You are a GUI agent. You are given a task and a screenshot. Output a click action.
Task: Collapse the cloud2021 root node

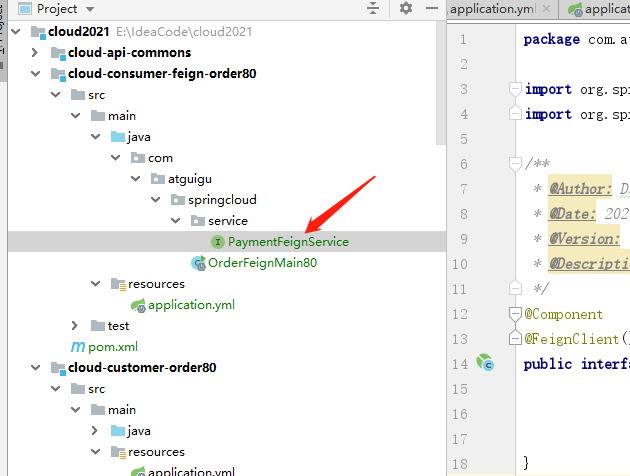pyautogui.click(x=16, y=31)
